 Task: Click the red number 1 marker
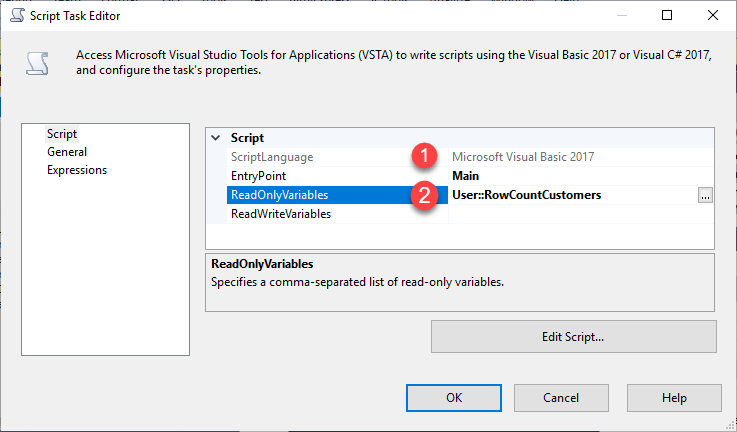(x=428, y=157)
